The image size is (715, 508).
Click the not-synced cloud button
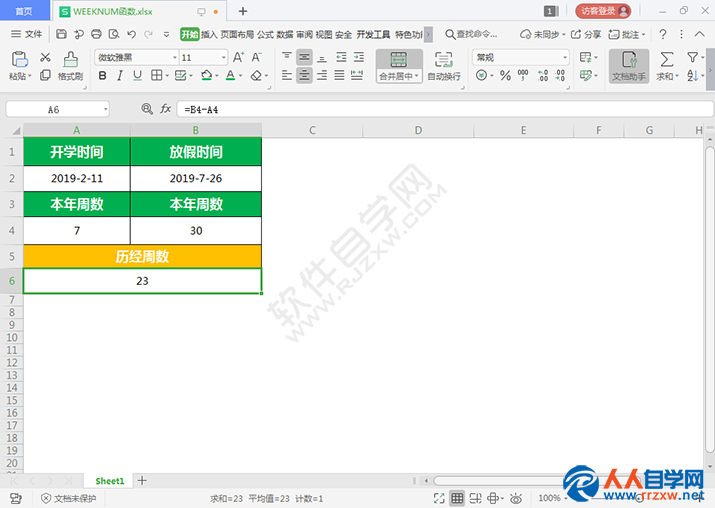coord(543,34)
